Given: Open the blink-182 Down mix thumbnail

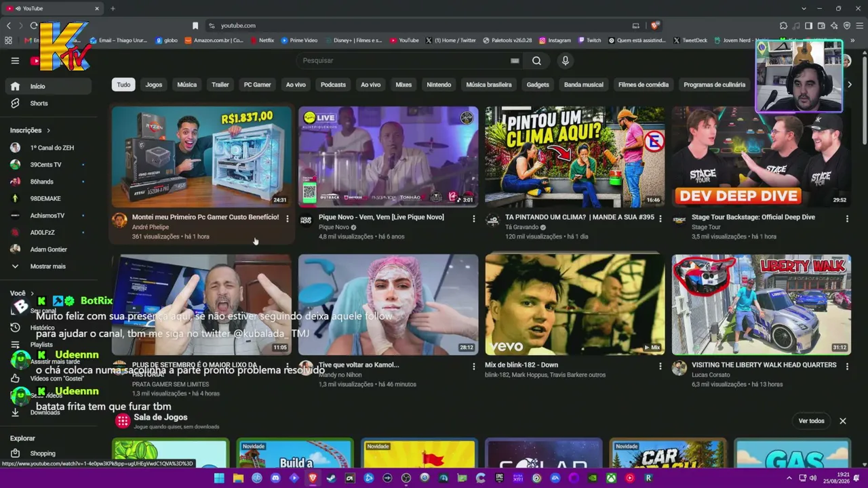Looking at the screenshot, I should point(574,304).
